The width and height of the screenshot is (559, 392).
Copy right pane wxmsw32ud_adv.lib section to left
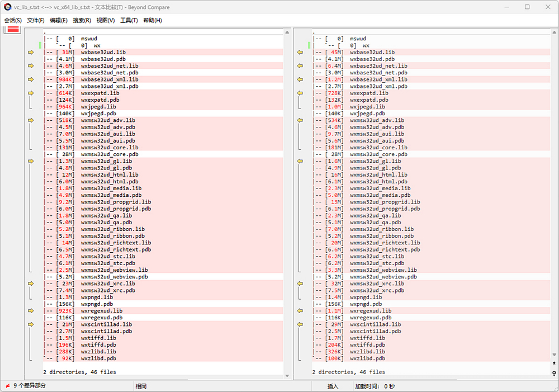[x=300, y=120]
